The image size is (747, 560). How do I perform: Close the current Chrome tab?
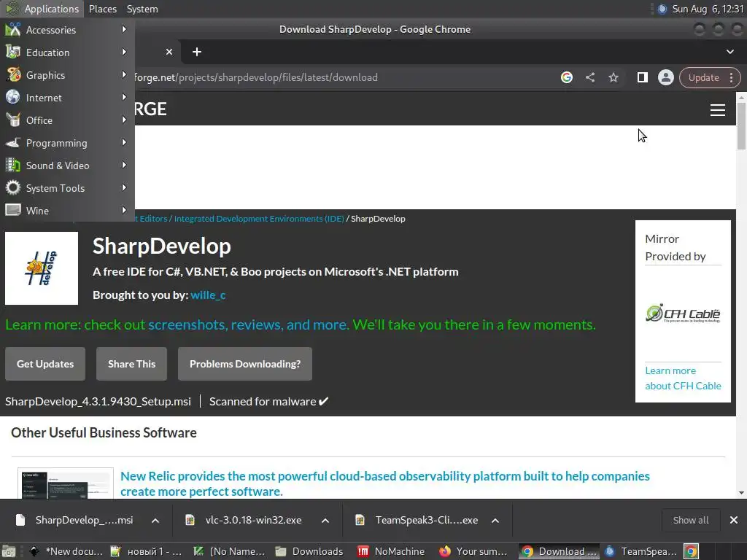pyautogui.click(x=169, y=52)
